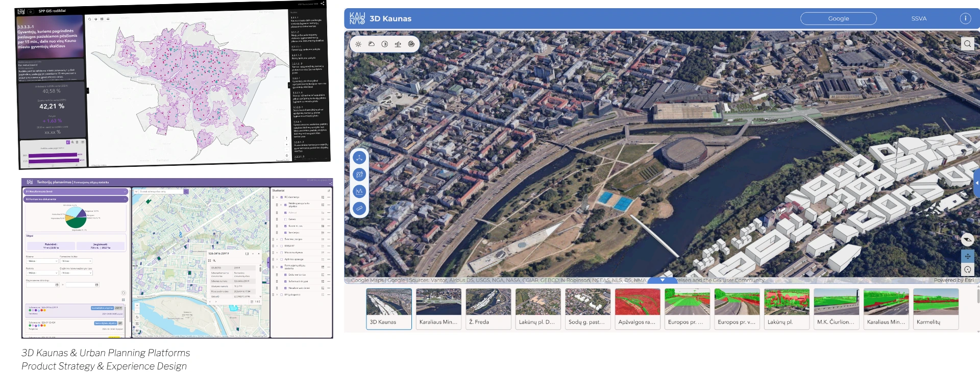Open the elevation profile chart tool
The height and width of the screenshot is (372, 980).
(x=359, y=191)
